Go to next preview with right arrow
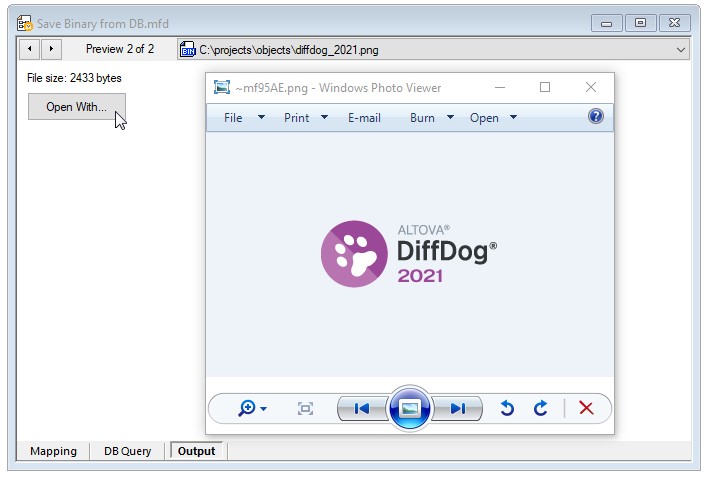 pos(51,49)
